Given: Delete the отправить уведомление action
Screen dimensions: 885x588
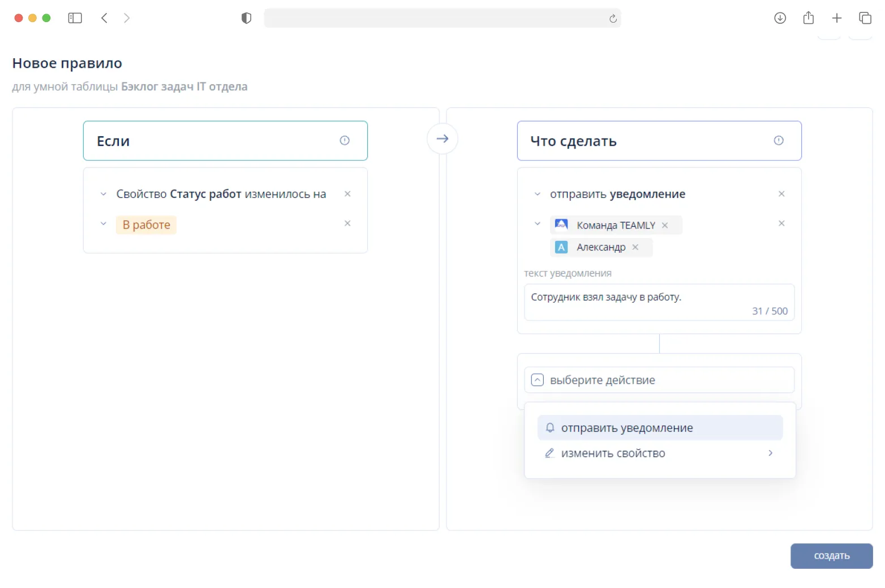Looking at the screenshot, I should coord(781,194).
